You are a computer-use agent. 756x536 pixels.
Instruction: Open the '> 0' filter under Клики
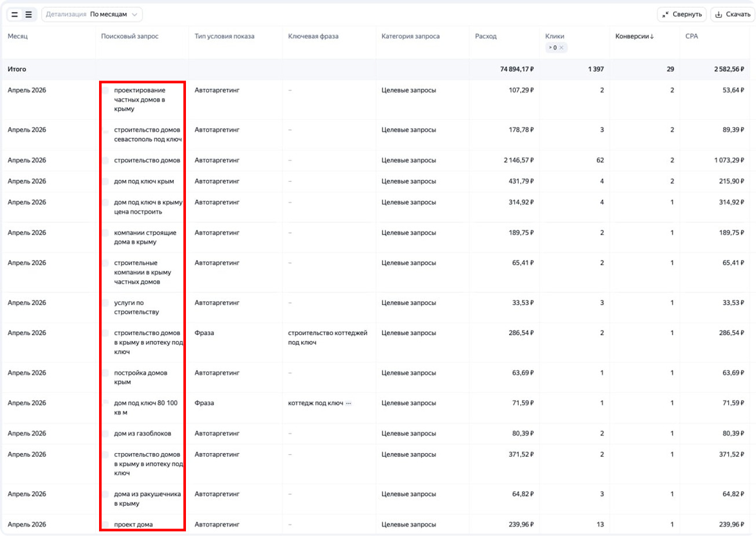[x=553, y=47]
